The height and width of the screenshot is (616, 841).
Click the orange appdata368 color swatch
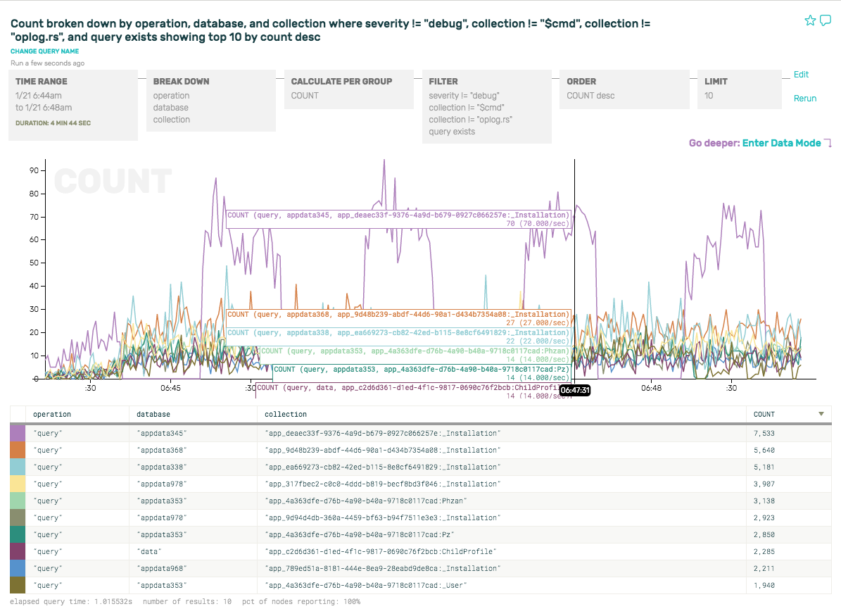18,450
